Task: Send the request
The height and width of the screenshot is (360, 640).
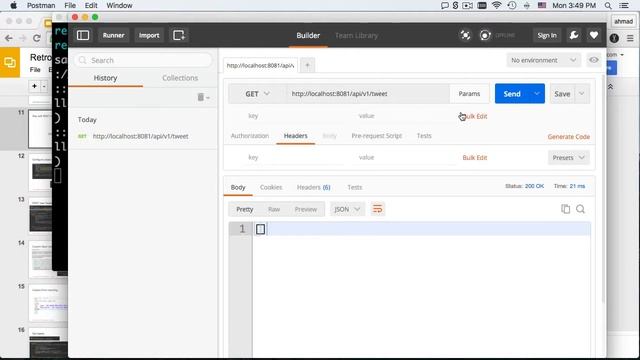Action: (x=512, y=94)
